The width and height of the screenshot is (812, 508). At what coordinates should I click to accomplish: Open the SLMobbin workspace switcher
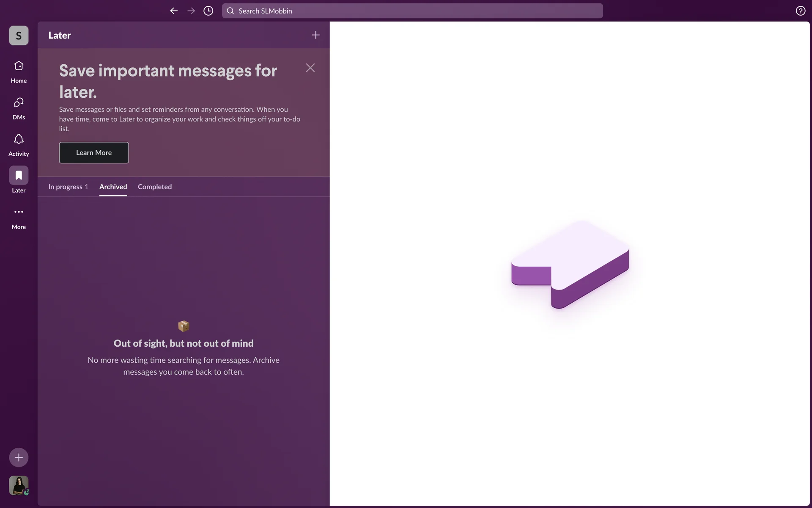[19, 36]
